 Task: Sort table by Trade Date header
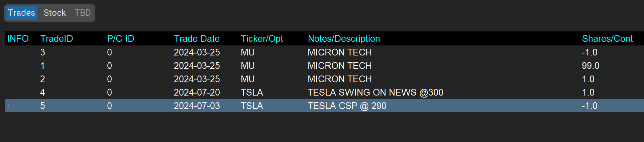tap(197, 39)
